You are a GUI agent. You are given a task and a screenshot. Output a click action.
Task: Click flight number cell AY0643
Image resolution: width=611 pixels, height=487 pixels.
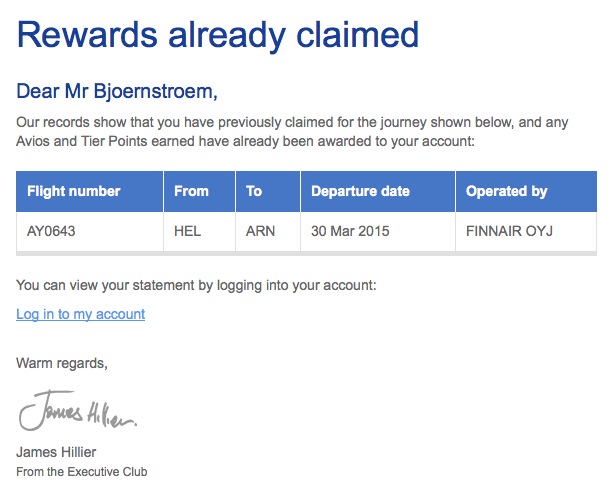click(x=52, y=231)
